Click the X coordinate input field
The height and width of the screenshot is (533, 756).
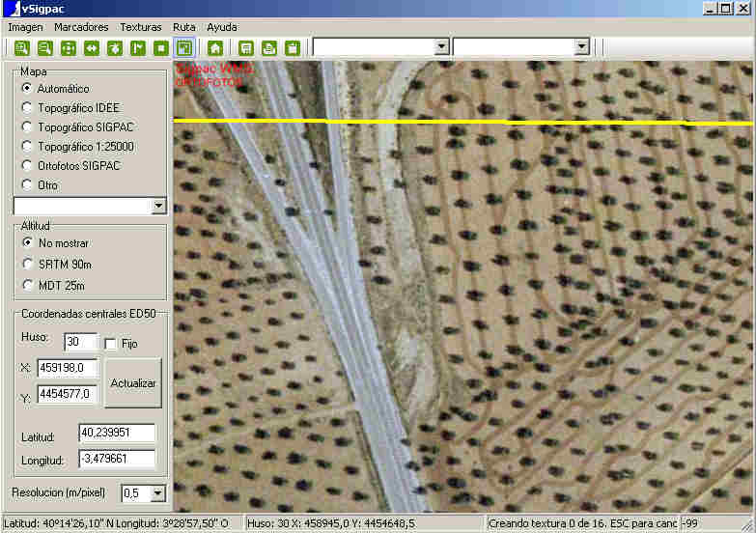click(x=68, y=368)
